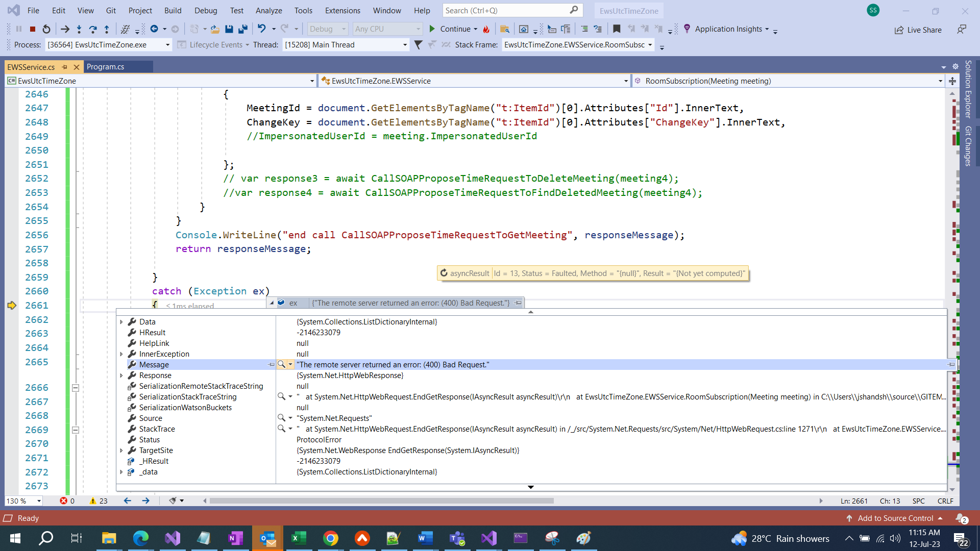Click the Continue button to resume execution
Image resolution: width=980 pixels, height=551 pixels.
tap(452, 29)
